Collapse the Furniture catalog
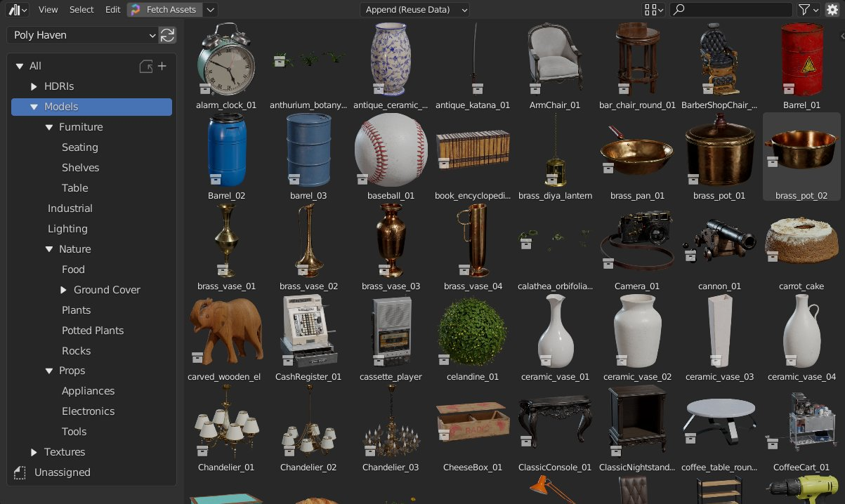The image size is (845, 504). pos(49,127)
